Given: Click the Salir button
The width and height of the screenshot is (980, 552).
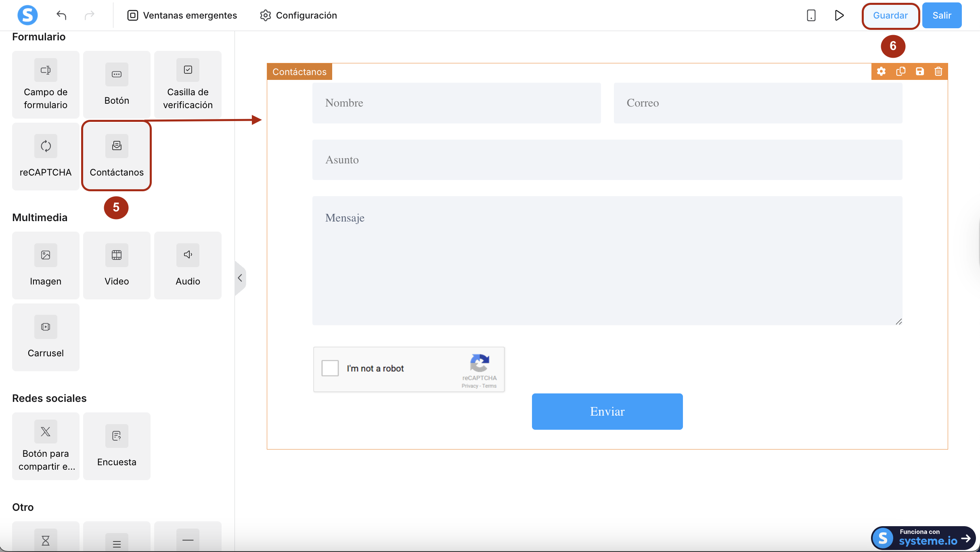Looking at the screenshot, I should [942, 15].
